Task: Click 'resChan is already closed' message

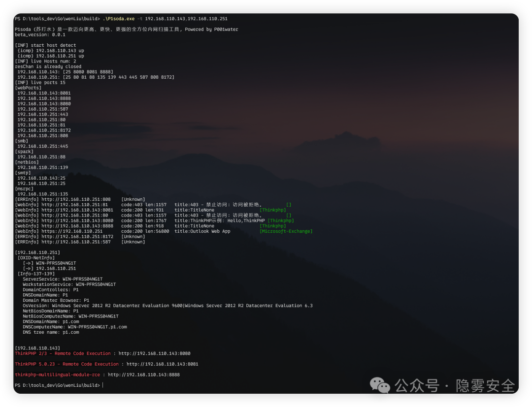Action: click(x=48, y=66)
